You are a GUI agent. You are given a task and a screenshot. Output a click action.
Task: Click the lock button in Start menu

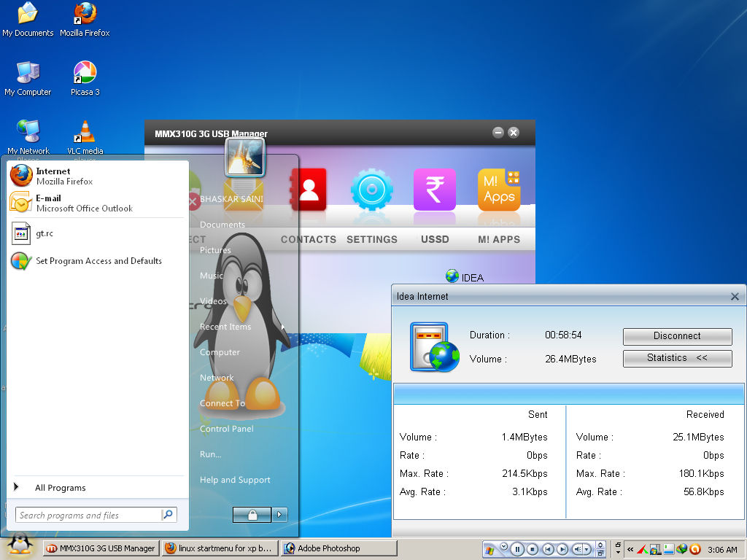click(252, 515)
